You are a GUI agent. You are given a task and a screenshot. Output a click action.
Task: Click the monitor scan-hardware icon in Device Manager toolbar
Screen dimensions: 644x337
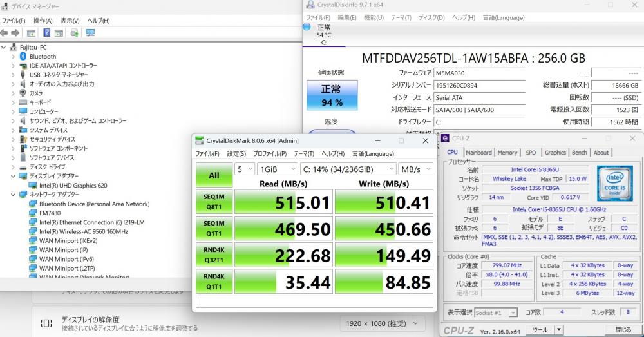[x=90, y=33]
